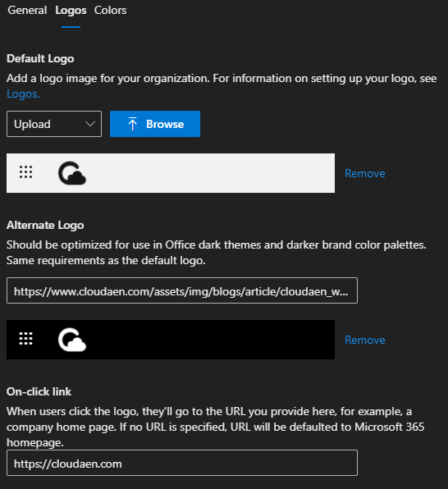
Task: Remove the alternate logo
Action: pyautogui.click(x=364, y=340)
